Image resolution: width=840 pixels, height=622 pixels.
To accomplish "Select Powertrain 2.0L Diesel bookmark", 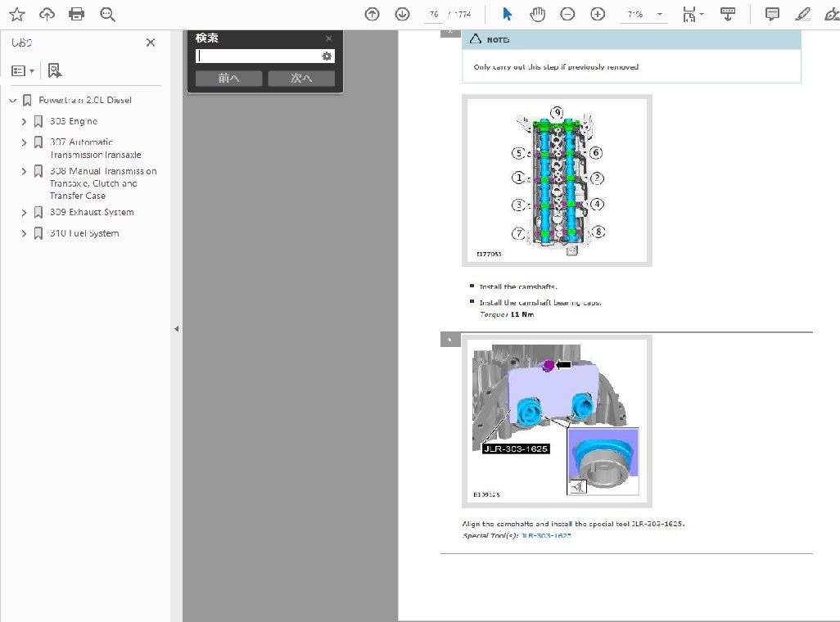I will [84, 100].
